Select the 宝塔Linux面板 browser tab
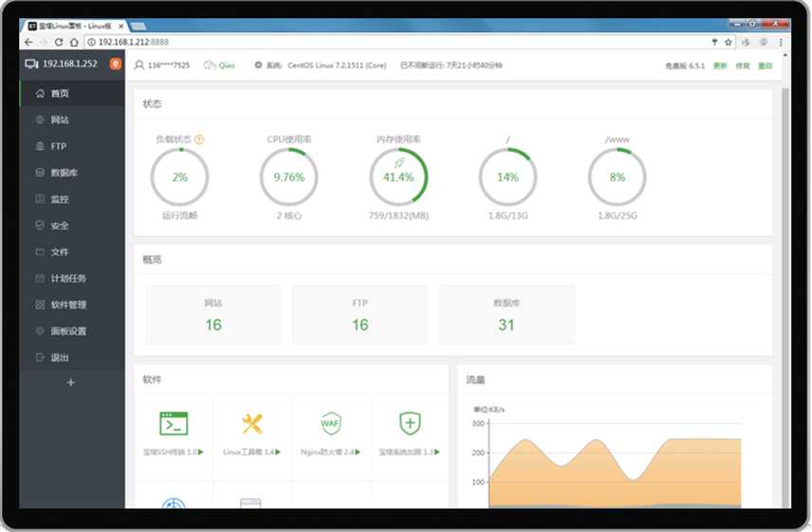 coord(76,26)
